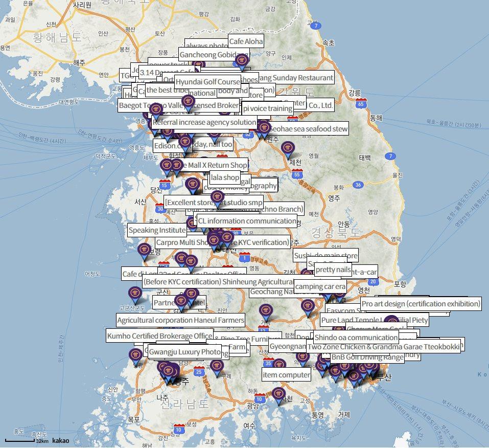Open the pi voice training label
Viewport: 489px width, 448px height.
pos(268,108)
